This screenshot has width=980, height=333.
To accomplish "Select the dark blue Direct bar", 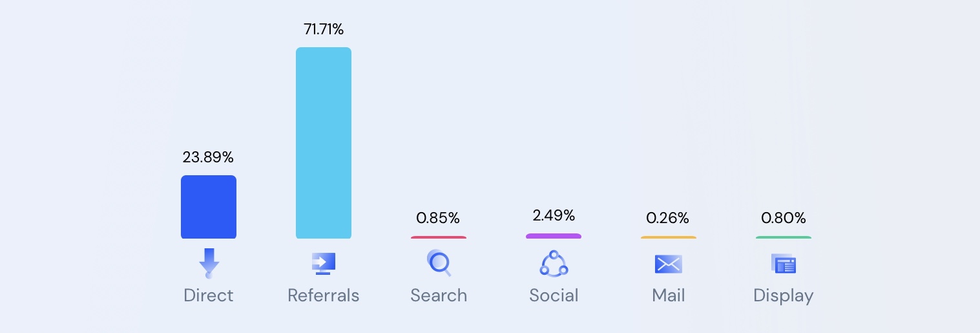I will pos(209,207).
